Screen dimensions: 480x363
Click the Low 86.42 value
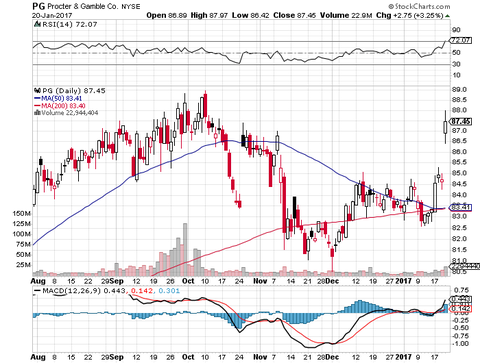coord(251,15)
